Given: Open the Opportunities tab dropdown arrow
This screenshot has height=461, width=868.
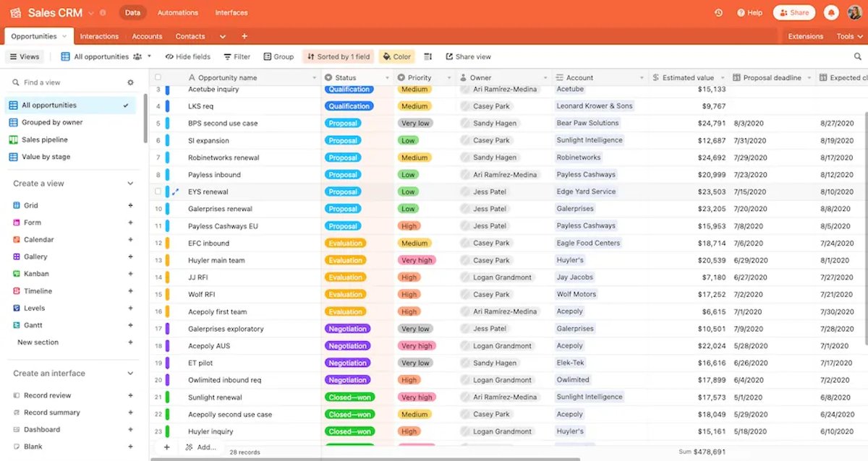Looking at the screenshot, I should tap(64, 36).
